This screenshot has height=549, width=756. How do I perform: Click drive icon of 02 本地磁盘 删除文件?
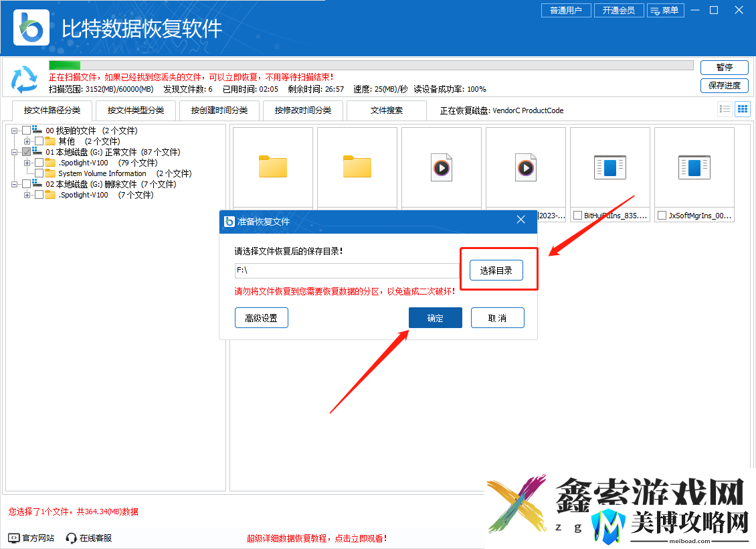click(37, 183)
